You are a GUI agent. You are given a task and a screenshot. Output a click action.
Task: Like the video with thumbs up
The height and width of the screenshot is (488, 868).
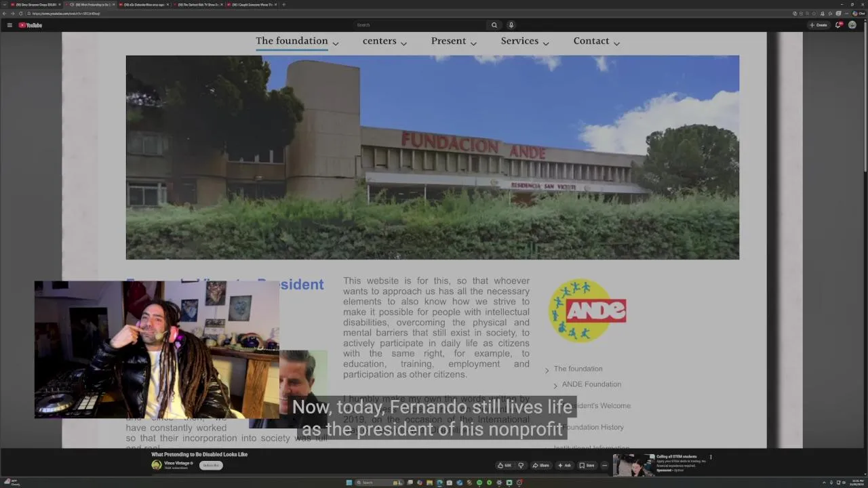(x=504, y=466)
